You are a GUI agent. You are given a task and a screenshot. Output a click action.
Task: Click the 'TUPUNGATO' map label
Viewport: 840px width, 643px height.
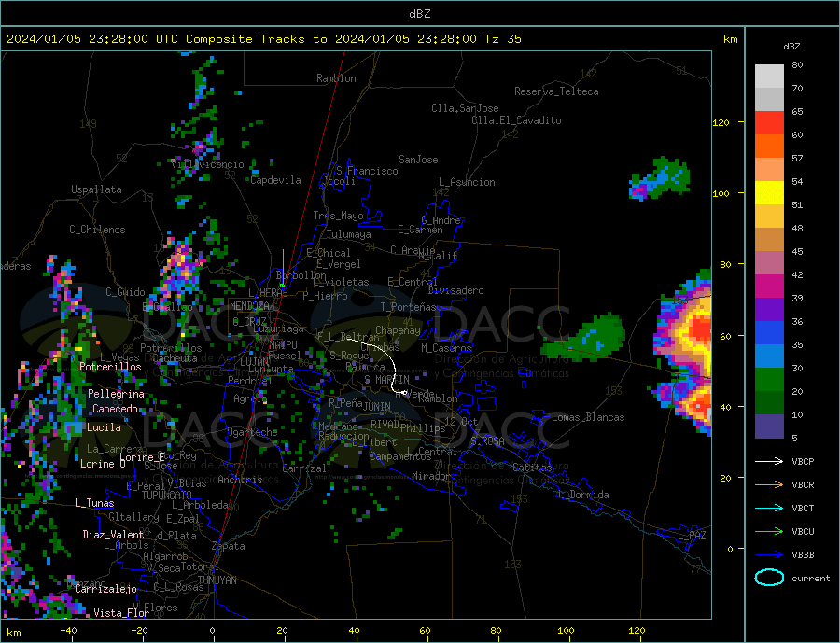(x=167, y=496)
